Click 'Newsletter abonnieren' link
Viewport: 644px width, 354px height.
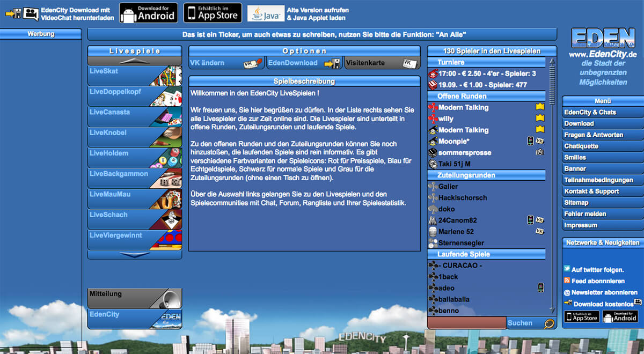(604, 292)
